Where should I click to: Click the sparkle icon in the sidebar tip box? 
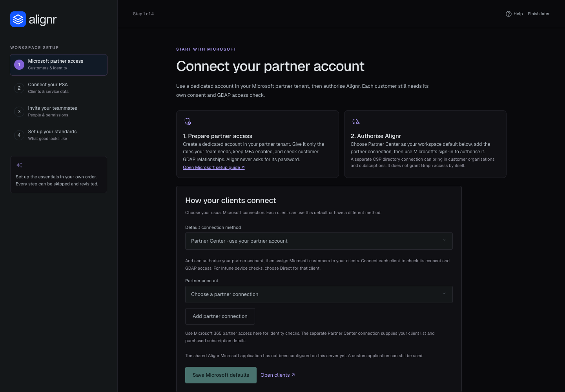click(19, 165)
